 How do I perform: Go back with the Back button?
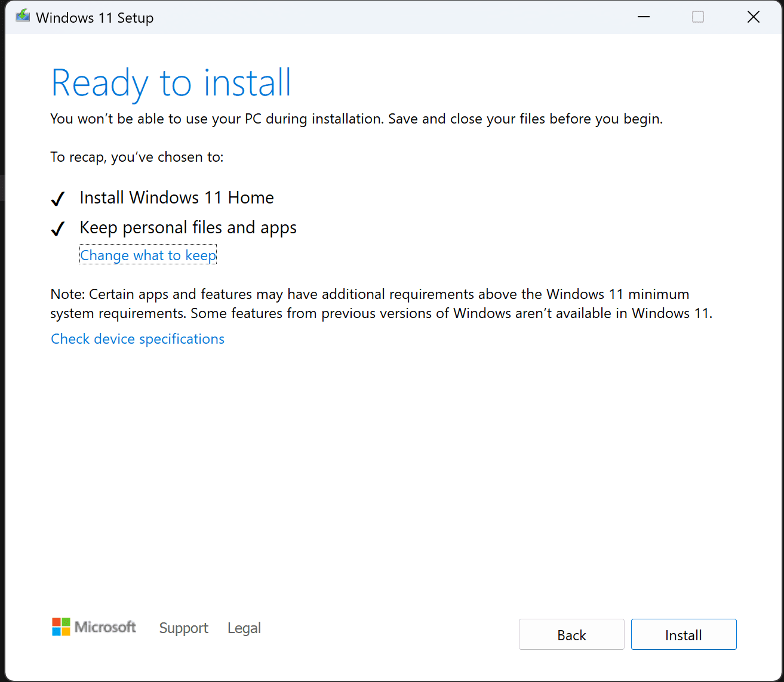coord(571,635)
